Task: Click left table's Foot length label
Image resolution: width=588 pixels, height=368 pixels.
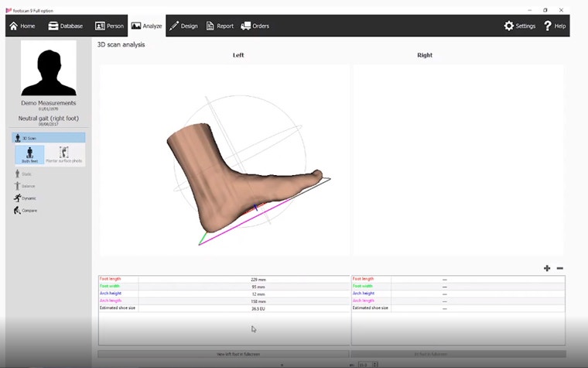Action: tap(110, 279)
